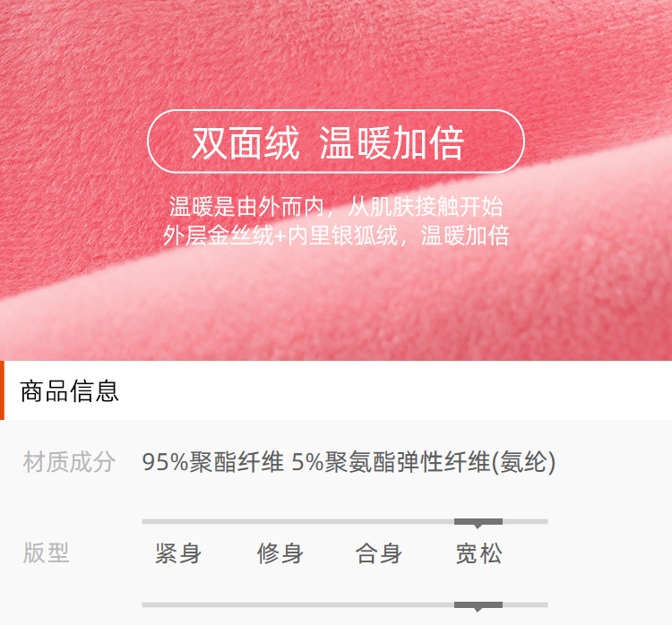The image size is (672, 625).
Task: Choose the 宽松 fit option
Action: 478,553
